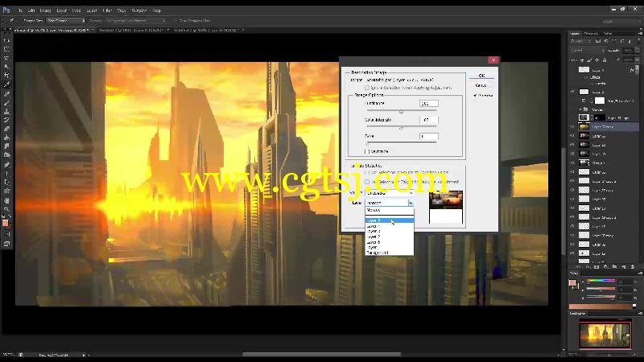Screen dimensions: 644x362
Task: Toggle Quick Mask mode icon
Action: [6, 234]
